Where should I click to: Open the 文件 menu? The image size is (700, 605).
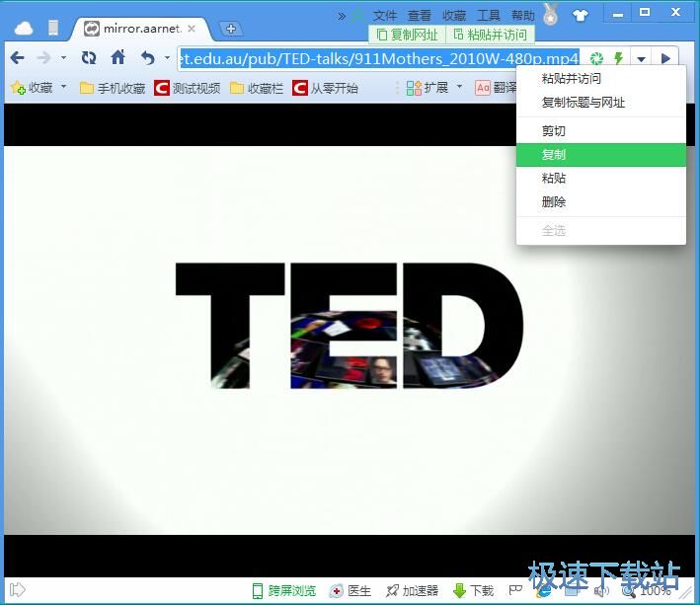[x=385, y=16]
